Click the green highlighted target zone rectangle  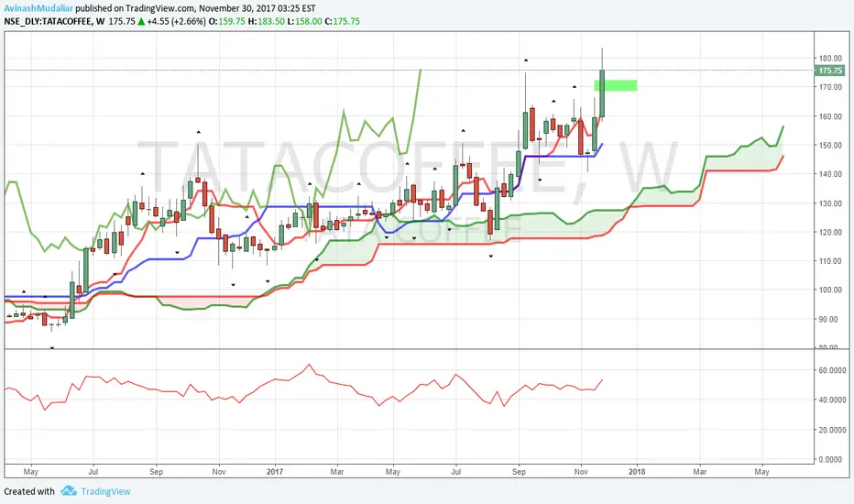point(616,85)
